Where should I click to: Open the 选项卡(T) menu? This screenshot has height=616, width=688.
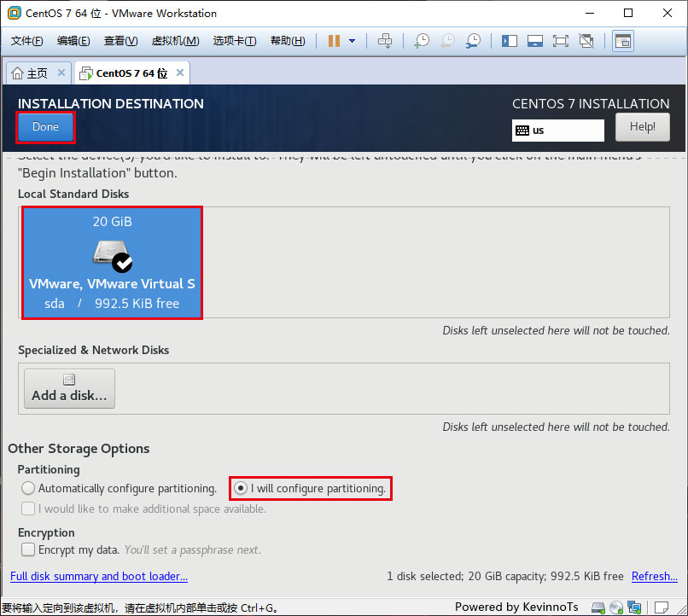[235, 41]
